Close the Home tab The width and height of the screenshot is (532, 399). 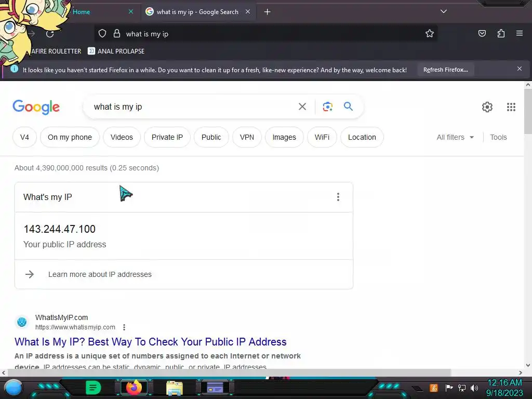click(131, 11)
